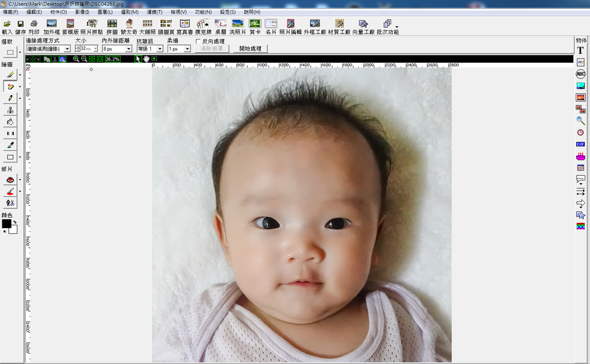590x364 pixels.
Task: Add a text object with T icon
Action: [581, 50]
